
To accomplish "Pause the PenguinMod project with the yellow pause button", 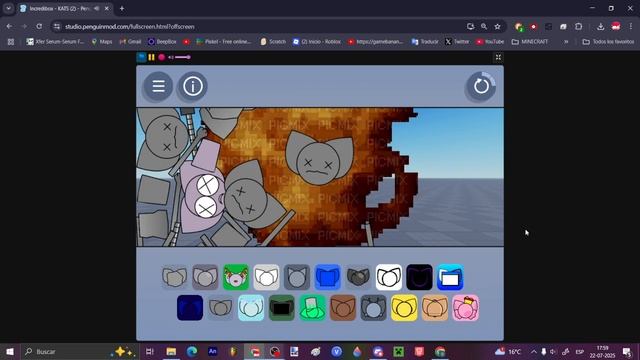I will 151,57.
